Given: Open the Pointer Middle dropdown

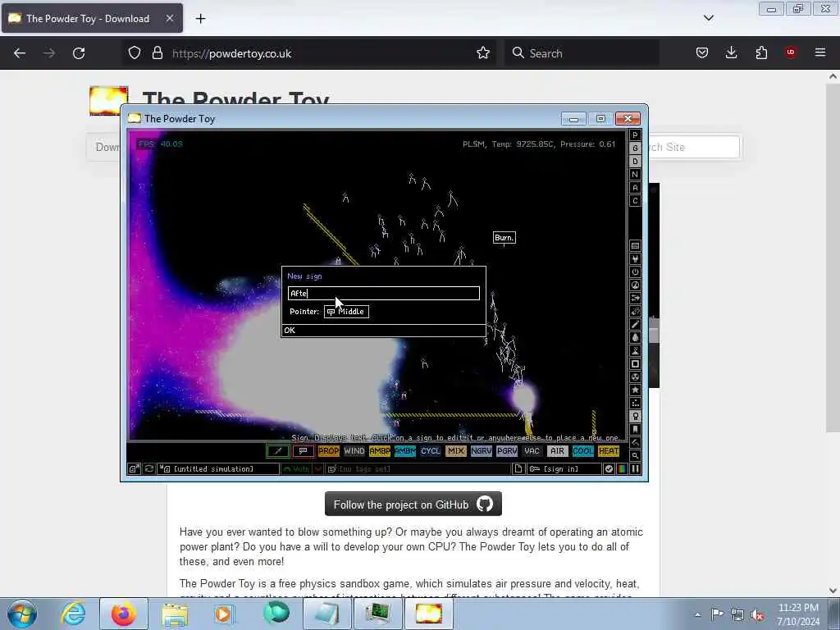Looking at the screenshot, I should [x=346, y=311].
